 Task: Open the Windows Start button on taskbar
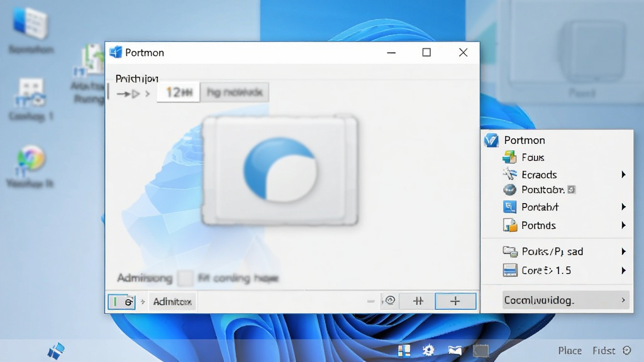pyautogui.click(x=56, y=351)
